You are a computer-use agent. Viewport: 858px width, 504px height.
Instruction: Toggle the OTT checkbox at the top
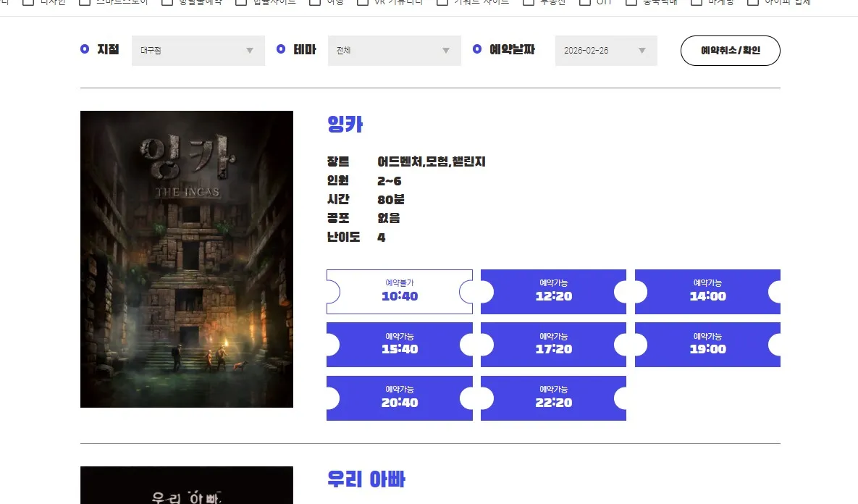pyautogui.click(x=585, y=2)
